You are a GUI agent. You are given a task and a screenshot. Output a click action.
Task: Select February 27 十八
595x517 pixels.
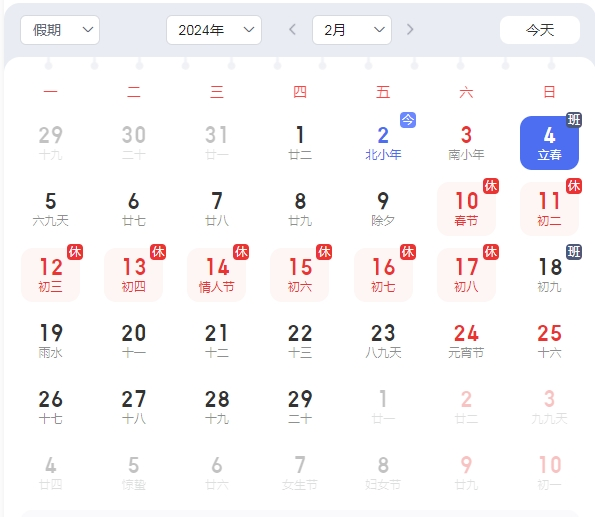click(134, 407)
